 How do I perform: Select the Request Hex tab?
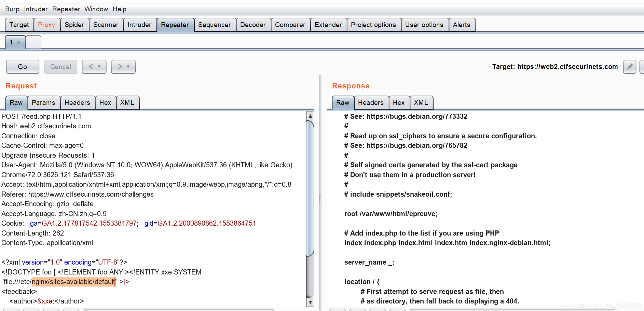tap(105, 103)
